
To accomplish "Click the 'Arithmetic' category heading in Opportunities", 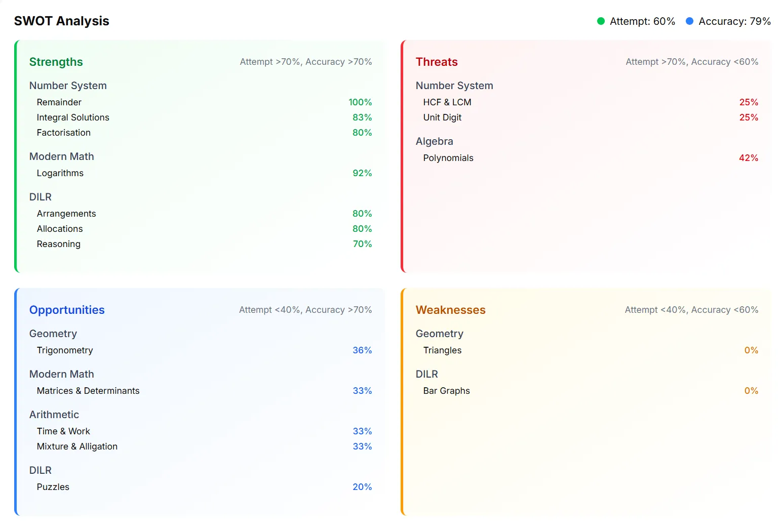I will click(54, 415).
